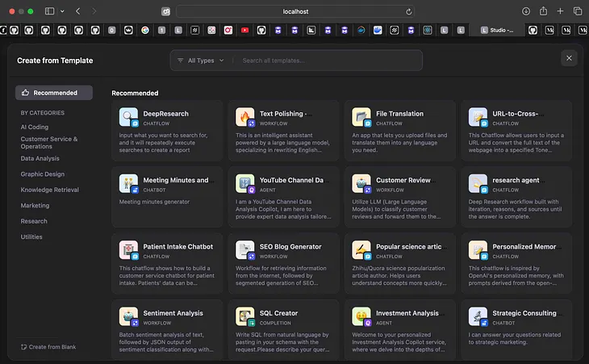Click the YouTube Channel Data icon

point(245,183)
